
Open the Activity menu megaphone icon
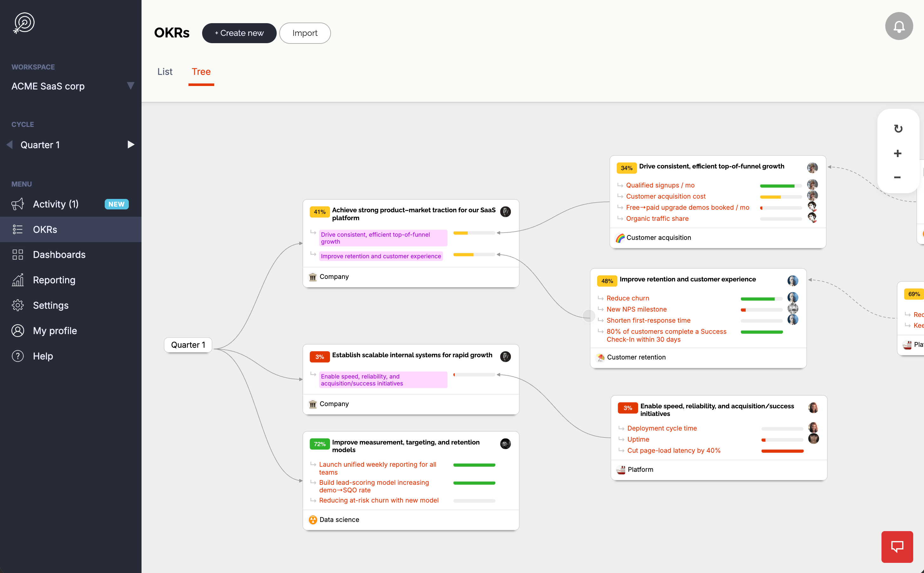(17, 204)
